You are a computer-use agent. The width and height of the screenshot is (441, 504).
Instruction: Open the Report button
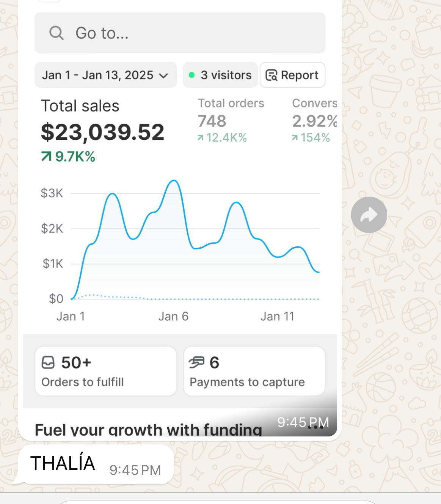tap(292, 75)
